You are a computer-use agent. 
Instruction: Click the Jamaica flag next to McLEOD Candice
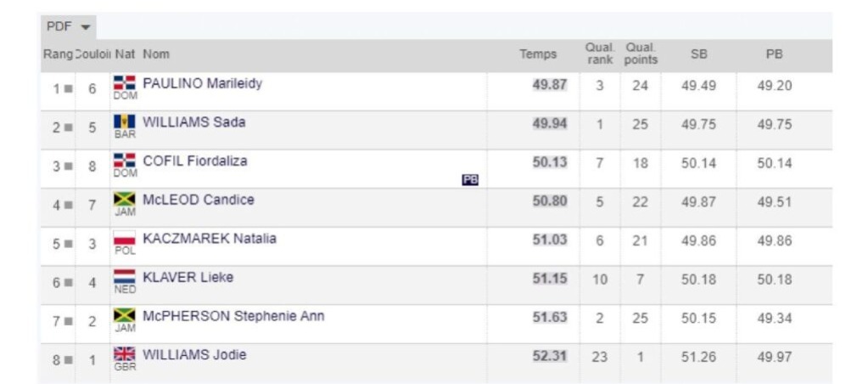tap(124, 199)
